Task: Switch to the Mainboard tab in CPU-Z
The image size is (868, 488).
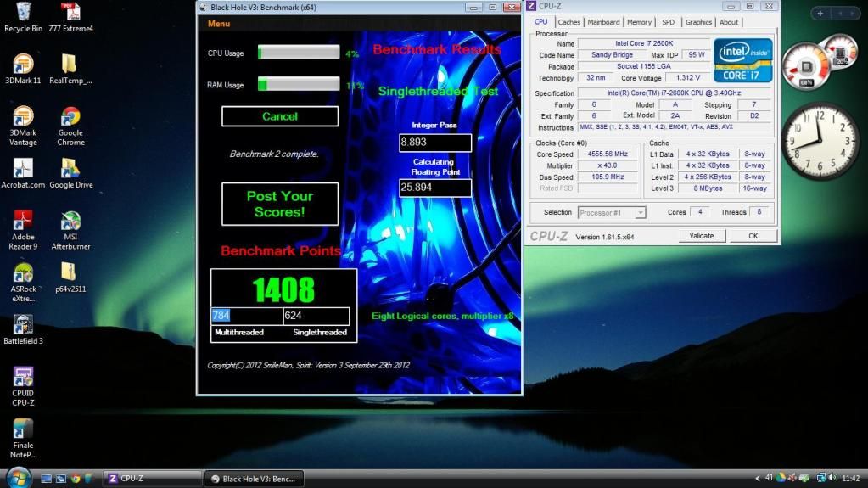Action: pyautogui.click(x=603, y=22)
